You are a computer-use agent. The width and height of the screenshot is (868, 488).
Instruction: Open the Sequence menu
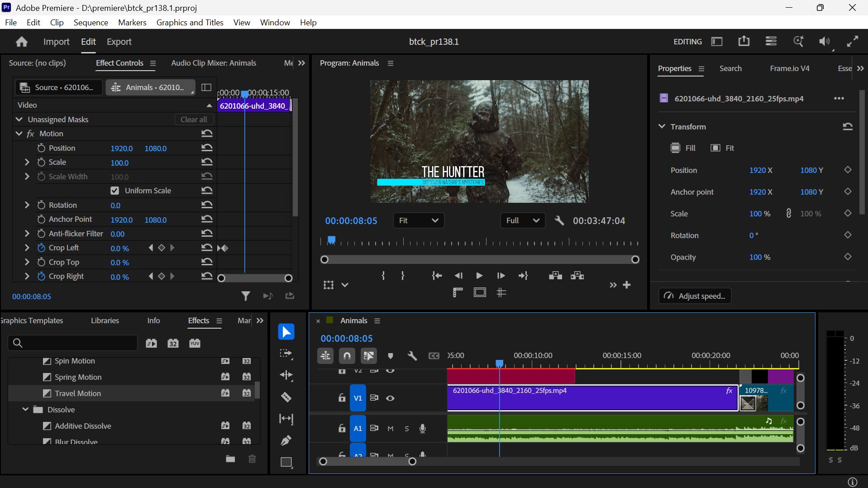[91, 23]
